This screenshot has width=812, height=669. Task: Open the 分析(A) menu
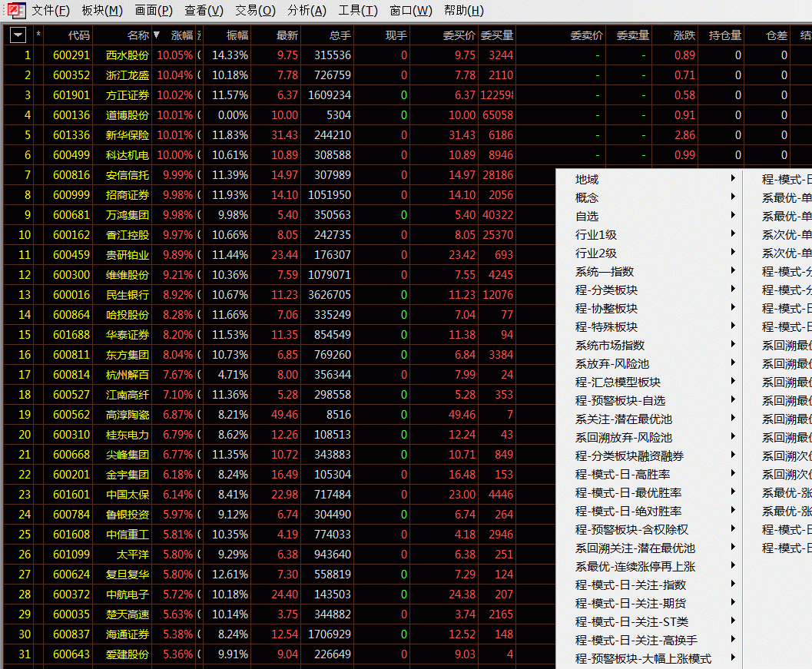(x=307, y=10)
